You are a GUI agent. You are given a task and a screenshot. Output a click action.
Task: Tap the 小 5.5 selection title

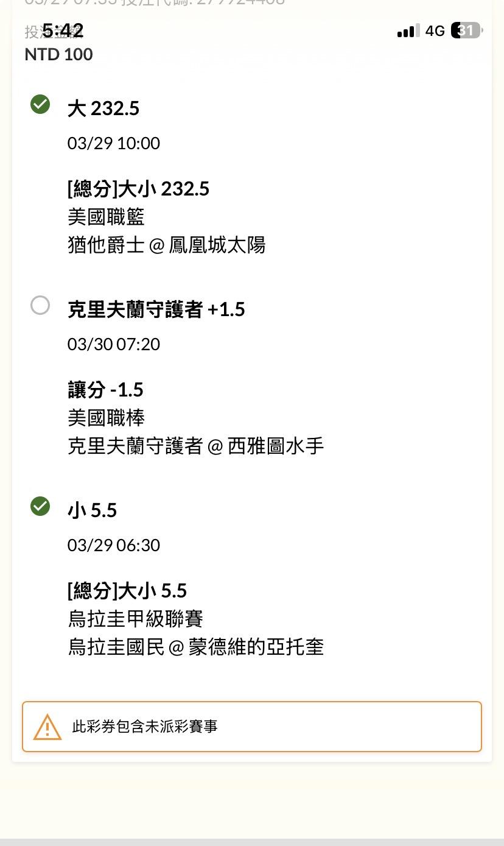tap(92, 510)
